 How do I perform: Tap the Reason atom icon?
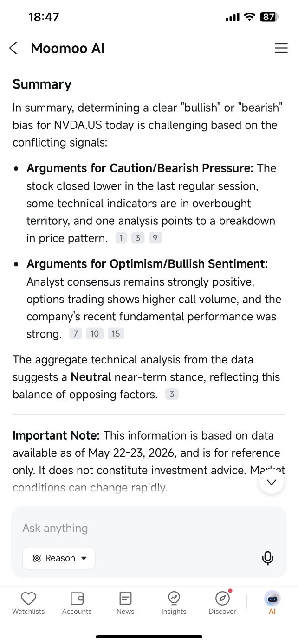pyautogui.click(x=37, y=558)
